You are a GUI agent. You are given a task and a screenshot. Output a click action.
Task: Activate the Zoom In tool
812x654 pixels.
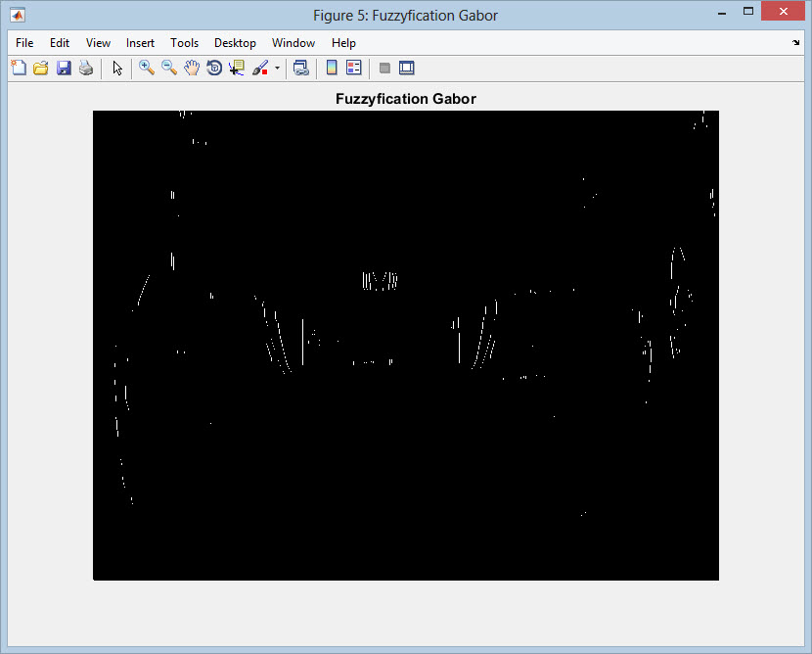[147, 68]
